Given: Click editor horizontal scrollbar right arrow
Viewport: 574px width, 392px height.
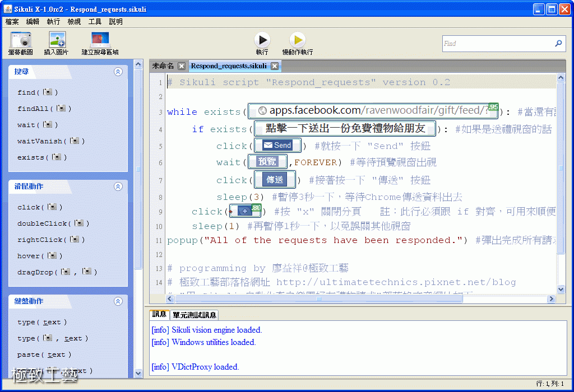Looking at the screenshot, I should point(552,298).
